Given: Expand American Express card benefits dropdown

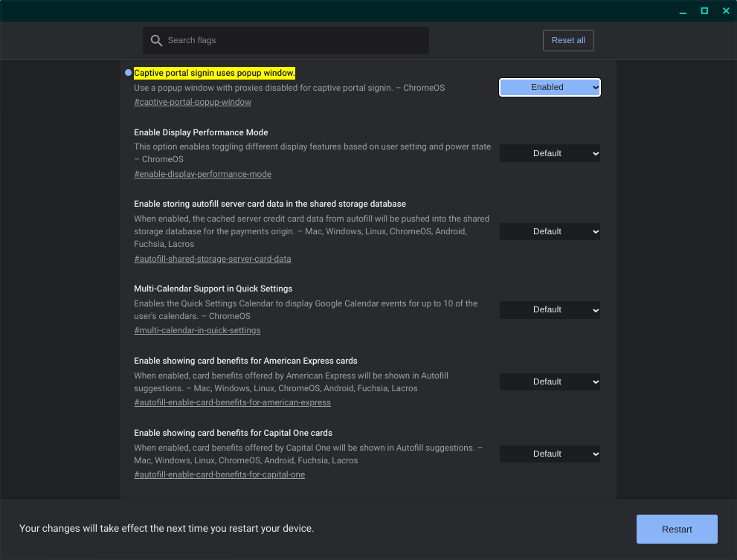Looking at the screenshot, I should point(550,382).
